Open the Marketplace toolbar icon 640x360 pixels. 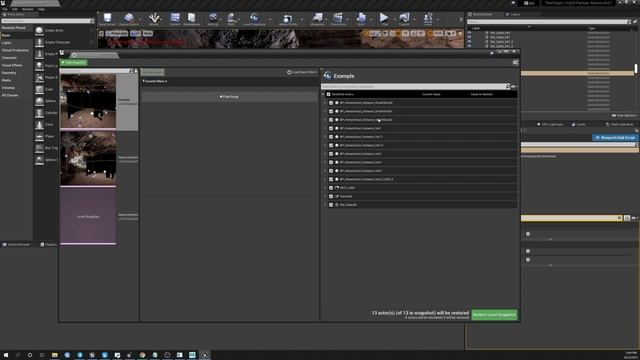pos(191,19)
